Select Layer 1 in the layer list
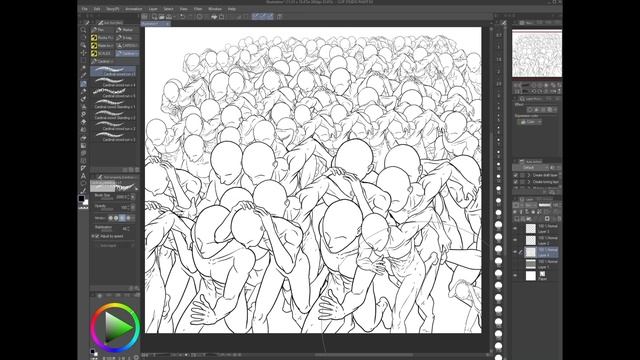 (x=537, y=264)
